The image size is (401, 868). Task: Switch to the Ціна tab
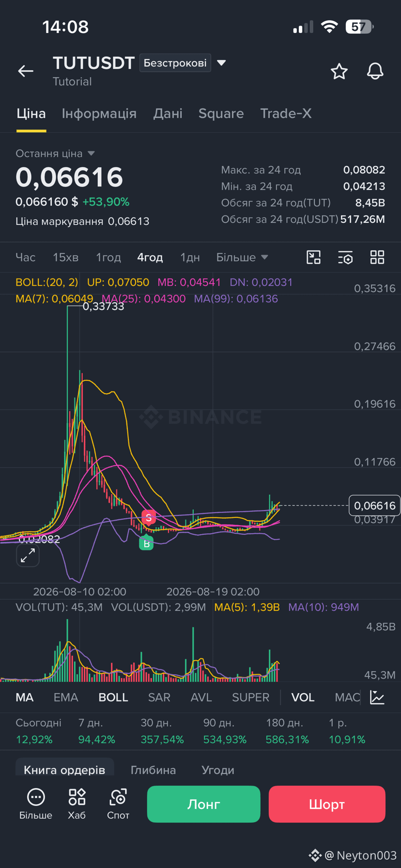tap(31, 113)
